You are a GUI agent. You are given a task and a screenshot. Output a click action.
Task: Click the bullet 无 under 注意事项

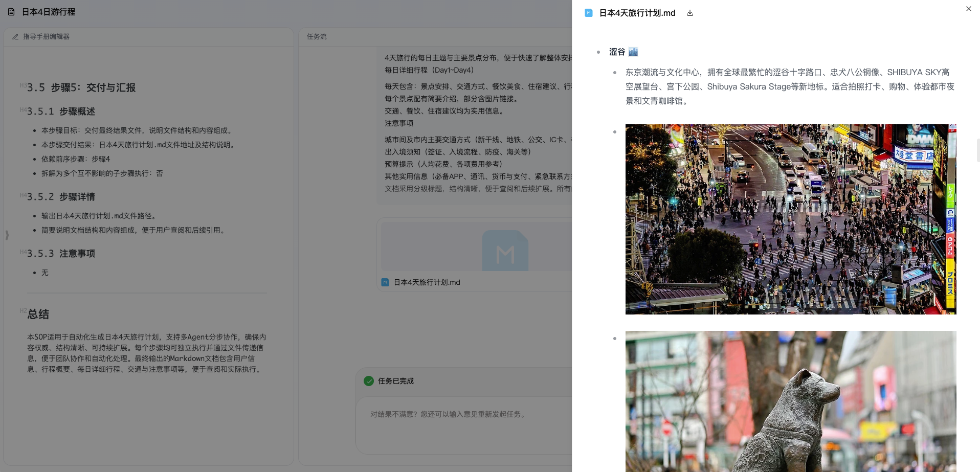[45, 273]
